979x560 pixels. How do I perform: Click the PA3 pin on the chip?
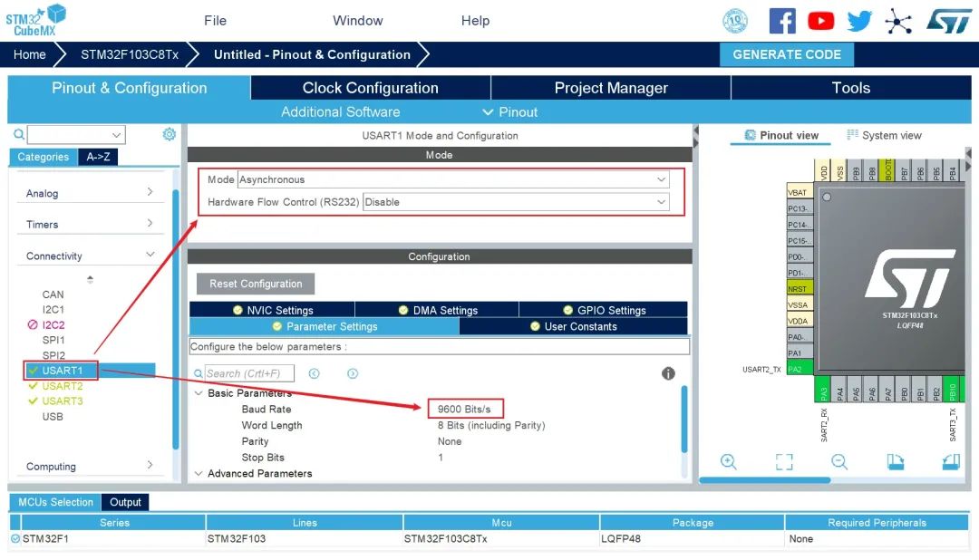click(823, 389)
